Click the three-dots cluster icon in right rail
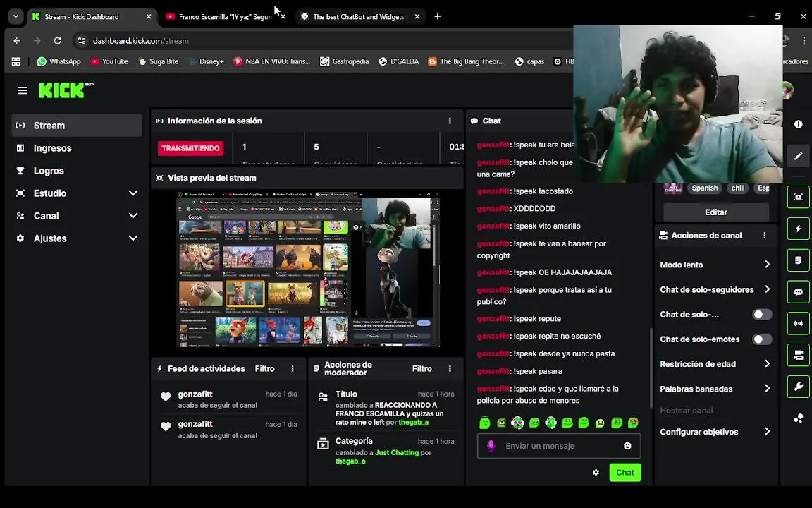Viewport: 812px width, 508px height. [x=798, y=418]
